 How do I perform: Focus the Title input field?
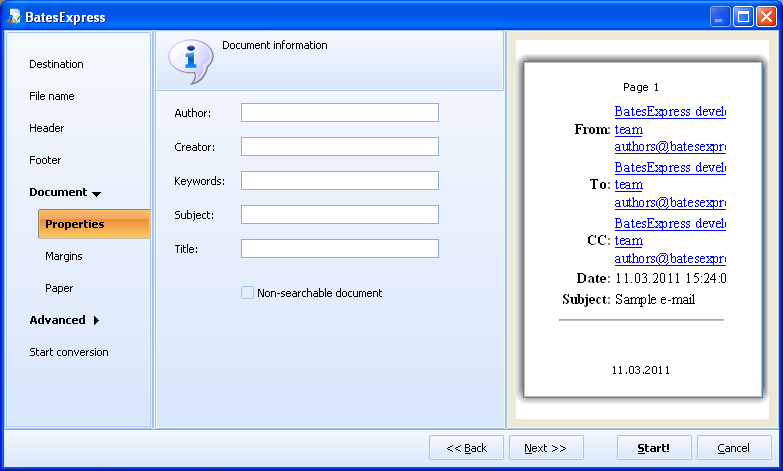pyautogui.click(x=340, y=248)
